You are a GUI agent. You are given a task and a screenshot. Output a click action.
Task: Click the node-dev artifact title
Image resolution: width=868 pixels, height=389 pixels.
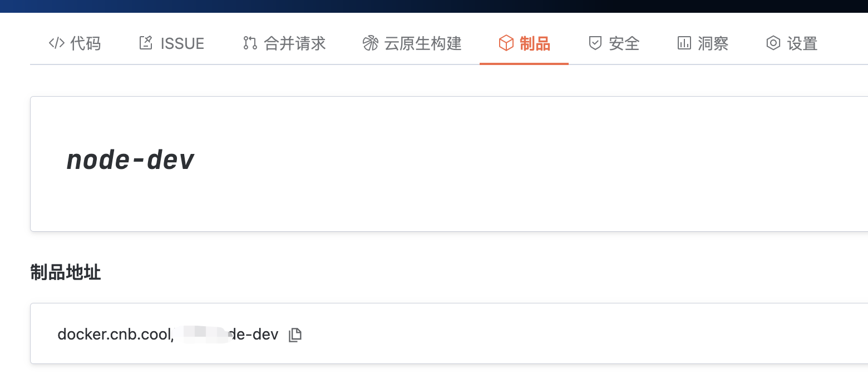point(130,161)
